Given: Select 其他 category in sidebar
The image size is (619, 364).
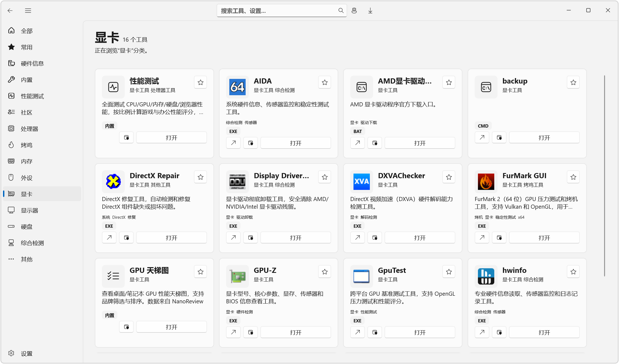Looking at the screenshot, I should click(42, 259).
